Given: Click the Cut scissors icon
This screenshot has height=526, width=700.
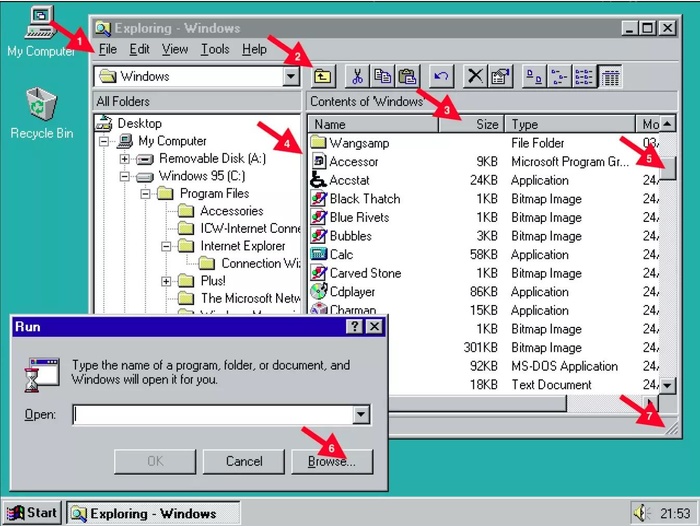Looking at the screenshot, I should (x=357, y=76).
